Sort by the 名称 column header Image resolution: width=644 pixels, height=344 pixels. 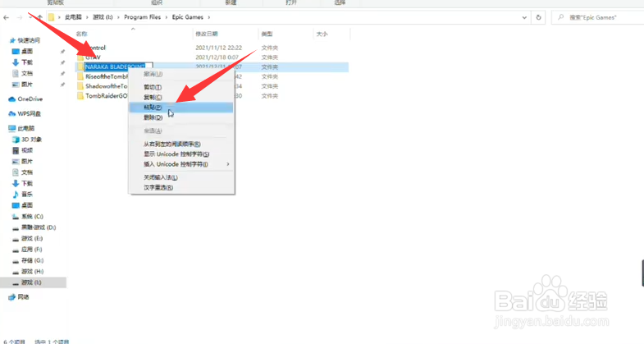coord(82,34)
